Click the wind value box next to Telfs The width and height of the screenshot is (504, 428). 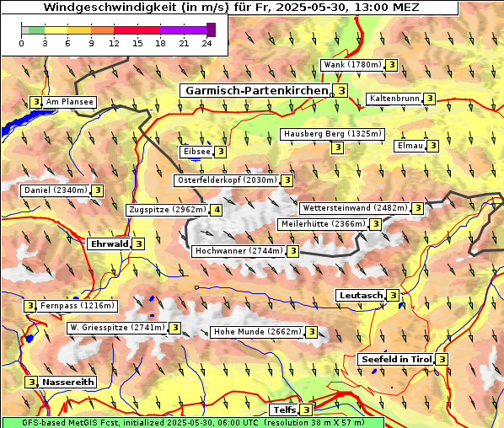pos(306,409)
